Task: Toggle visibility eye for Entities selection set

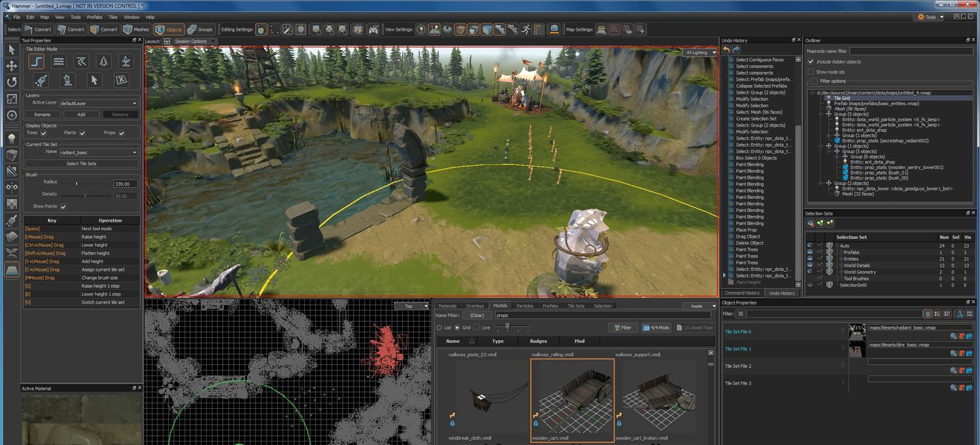Action: pyautogui.click(x=810, y=259)
